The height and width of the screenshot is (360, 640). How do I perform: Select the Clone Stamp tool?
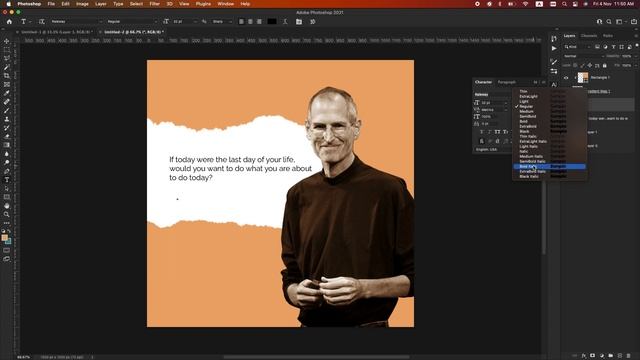(x=7, y=119)
